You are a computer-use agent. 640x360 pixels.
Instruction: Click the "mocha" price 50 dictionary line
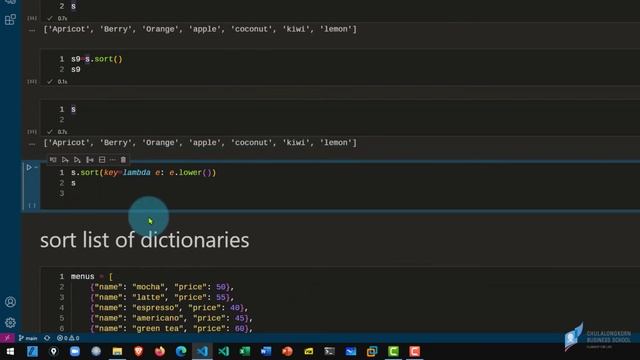click(x=162, y=287)
